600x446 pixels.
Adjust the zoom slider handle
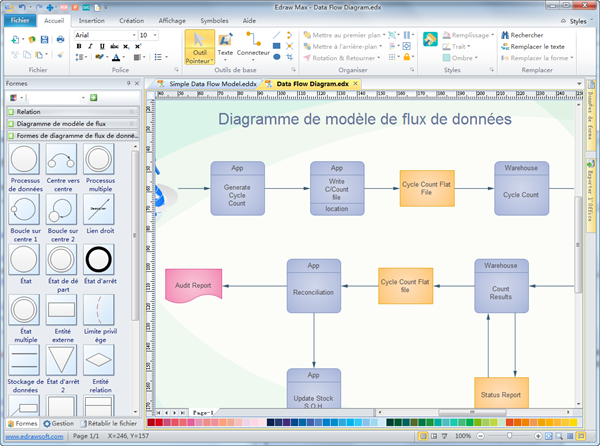click(x=509, y=436)
